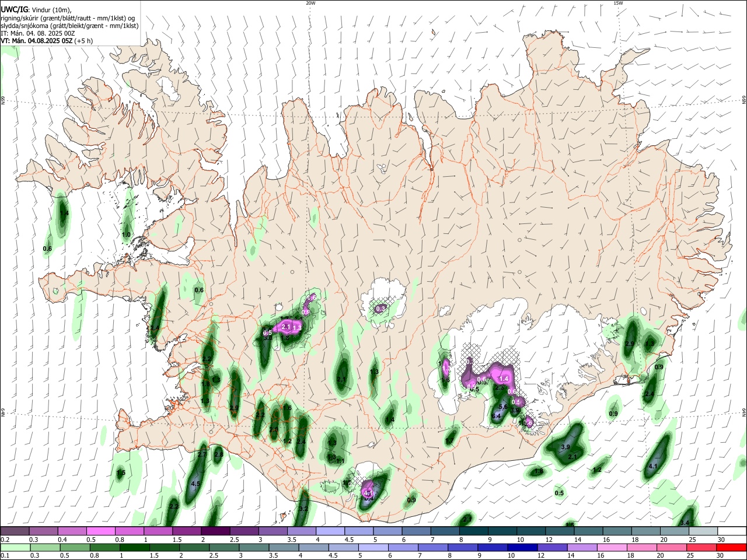Click the map value "2.9" in southeast Iceland
Screen dimensions: 747x560
630,344
